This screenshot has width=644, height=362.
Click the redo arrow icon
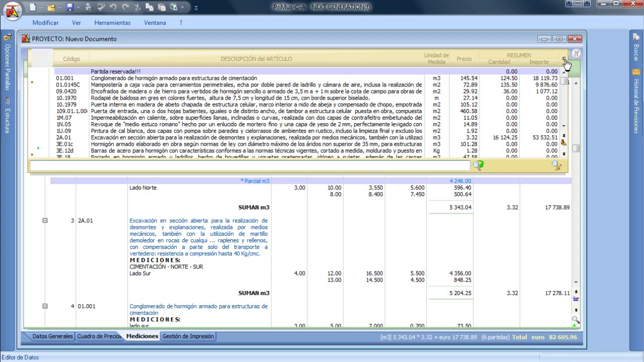(125, 8)
